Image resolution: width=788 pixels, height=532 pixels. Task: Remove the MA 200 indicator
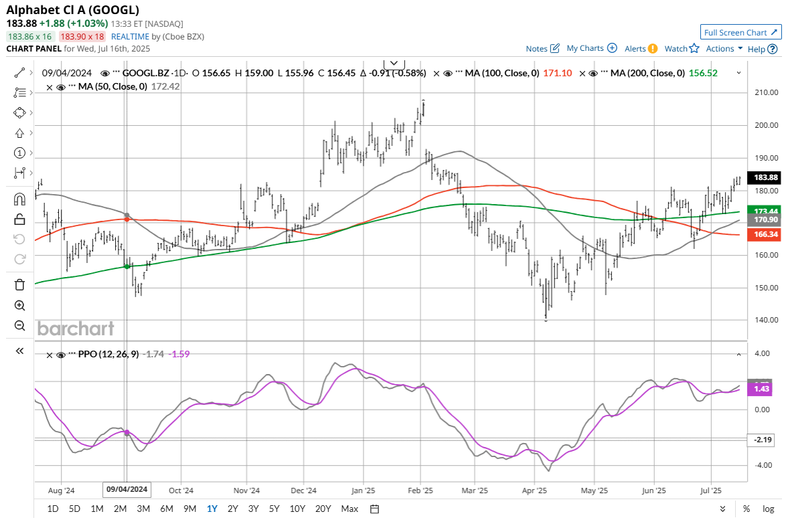coord(582,74)
